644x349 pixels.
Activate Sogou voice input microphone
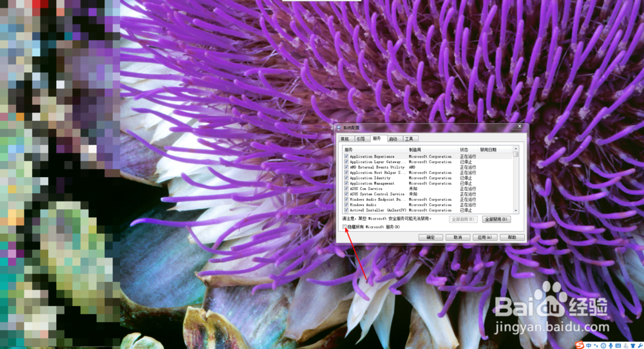click(611, 345)
